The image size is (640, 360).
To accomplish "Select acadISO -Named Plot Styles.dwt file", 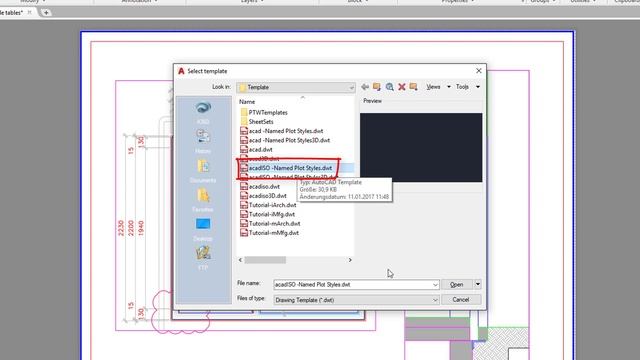I will point(286,168).
